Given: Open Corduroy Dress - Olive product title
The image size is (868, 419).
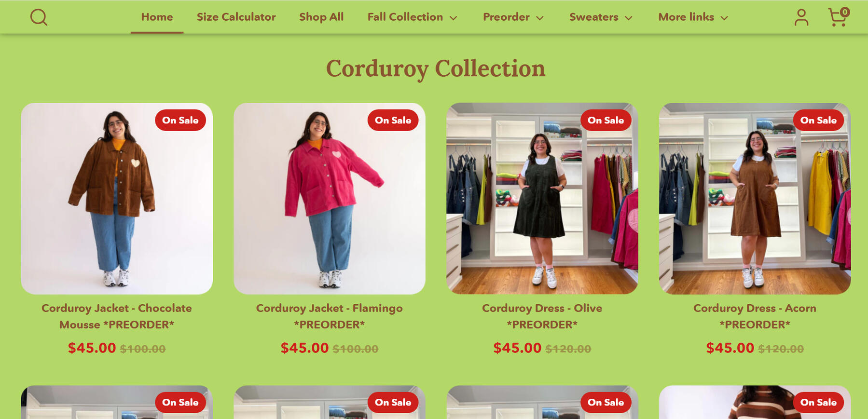Looking at the screenshot, I should pos(542,316).
